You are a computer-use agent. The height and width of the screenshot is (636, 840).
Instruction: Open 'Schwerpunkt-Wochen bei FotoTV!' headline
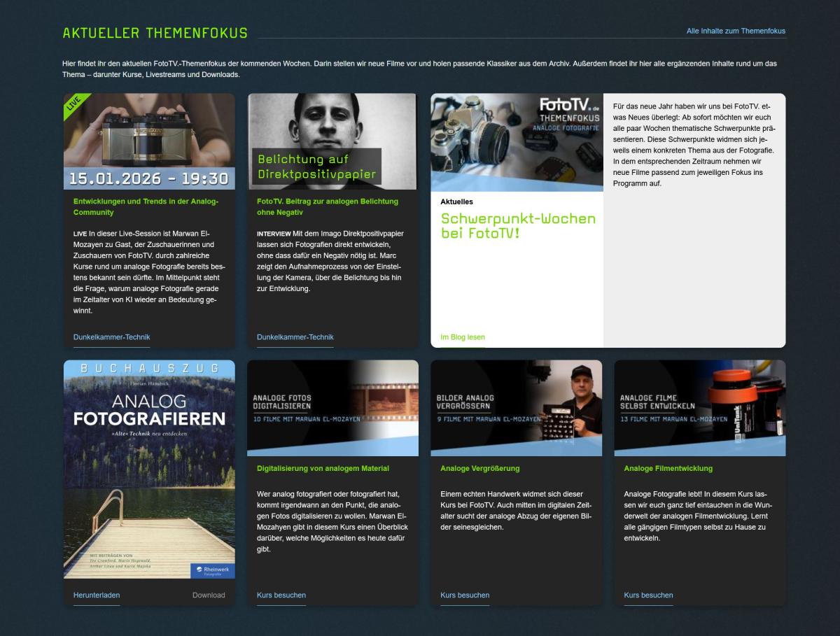click(x=518, y=225)
